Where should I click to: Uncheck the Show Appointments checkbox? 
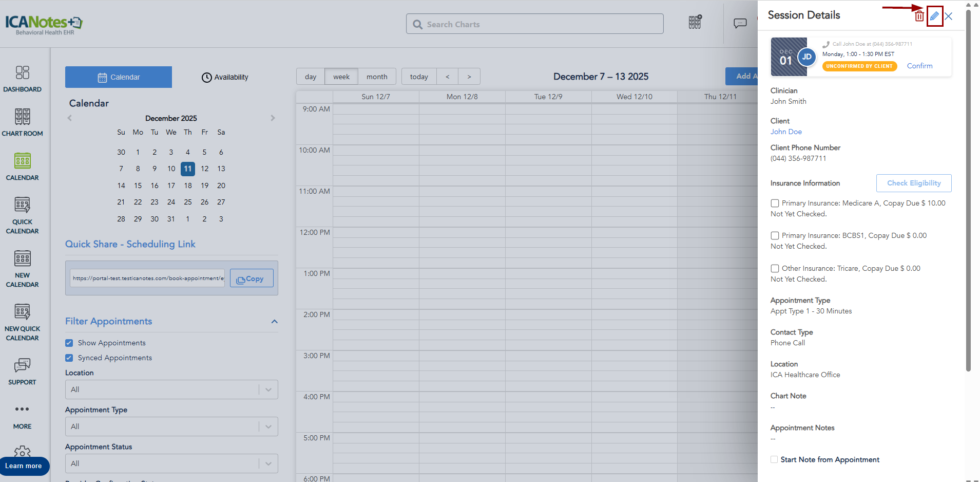69,343
